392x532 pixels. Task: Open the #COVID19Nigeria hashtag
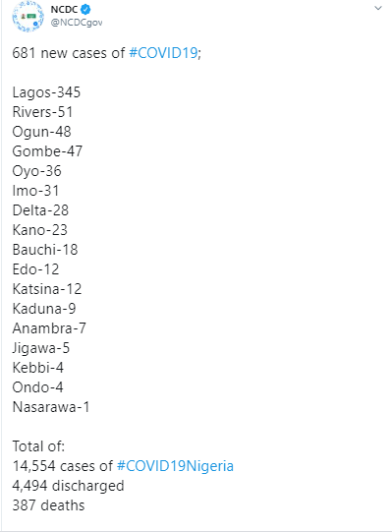tap(175, 466)
